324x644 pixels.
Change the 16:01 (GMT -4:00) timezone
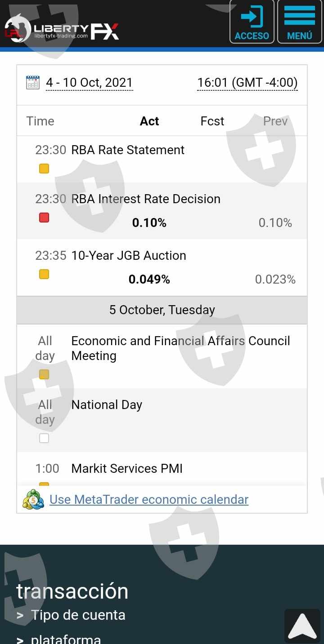point(247,83)
